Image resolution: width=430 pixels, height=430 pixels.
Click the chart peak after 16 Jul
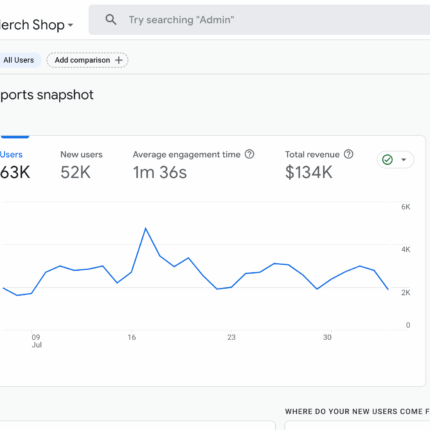pos(146,228)
